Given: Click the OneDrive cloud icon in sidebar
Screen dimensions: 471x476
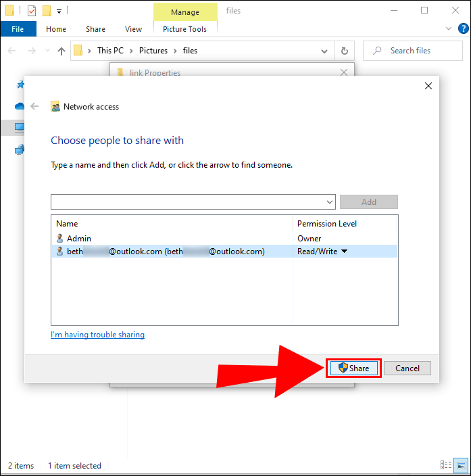Looking at the screenshot, I should 20,106.
